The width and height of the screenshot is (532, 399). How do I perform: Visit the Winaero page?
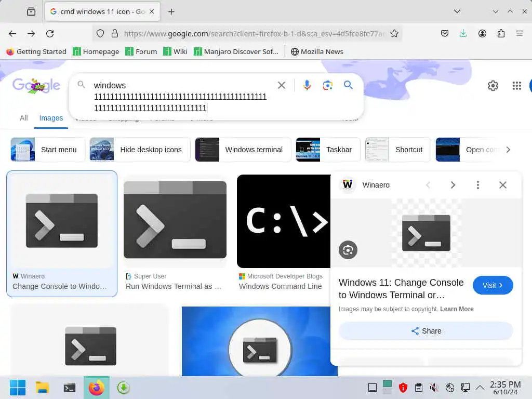[x=493, y=285]
